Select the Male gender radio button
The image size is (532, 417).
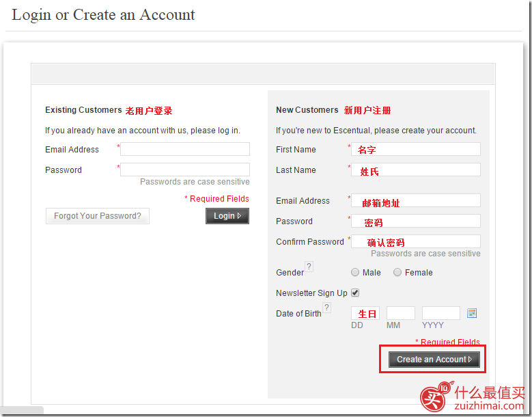355,272
